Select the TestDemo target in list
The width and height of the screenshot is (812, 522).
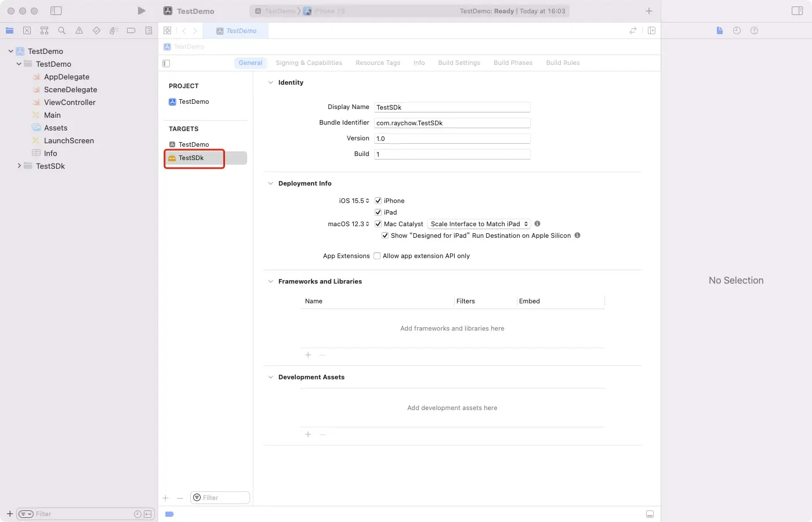193,144
